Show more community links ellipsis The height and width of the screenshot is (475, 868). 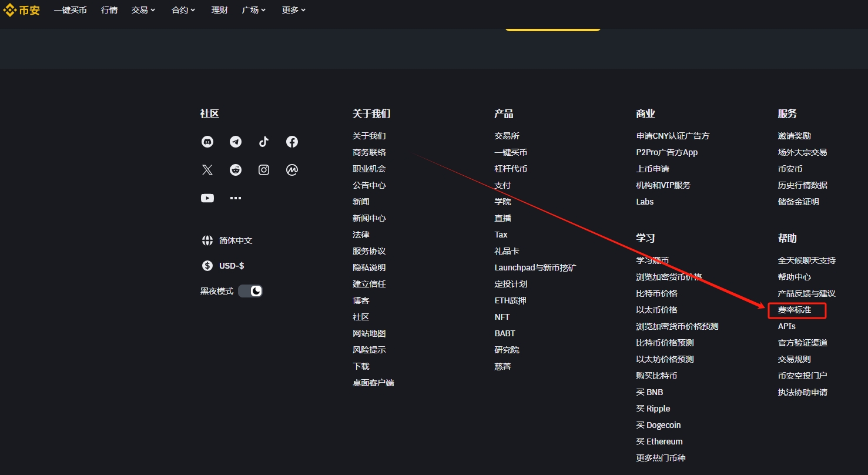click(x=236, y=198)
